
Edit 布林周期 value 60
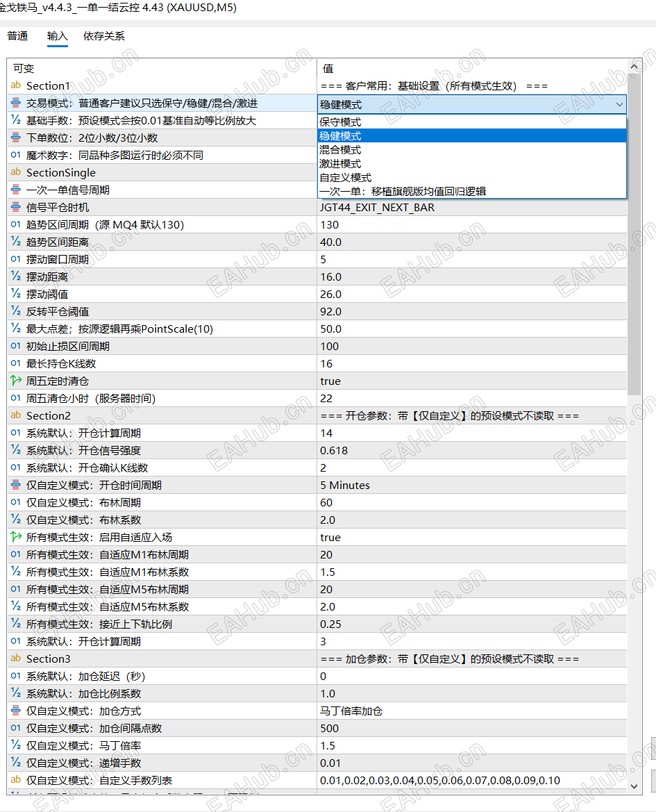click(x=472, y=502)
